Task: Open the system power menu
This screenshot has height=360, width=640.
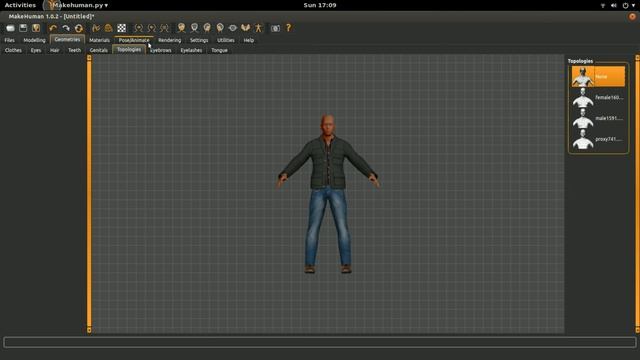Action: pos(628,5)
